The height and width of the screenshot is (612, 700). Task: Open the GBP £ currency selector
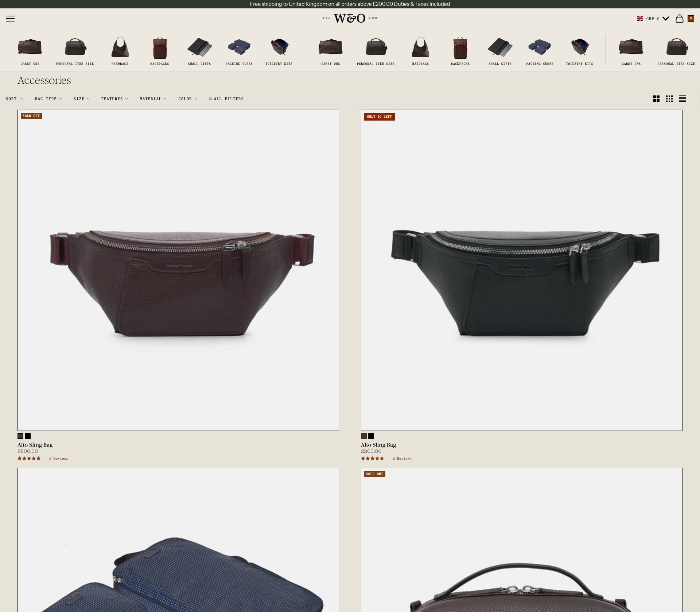pos(653,19)
